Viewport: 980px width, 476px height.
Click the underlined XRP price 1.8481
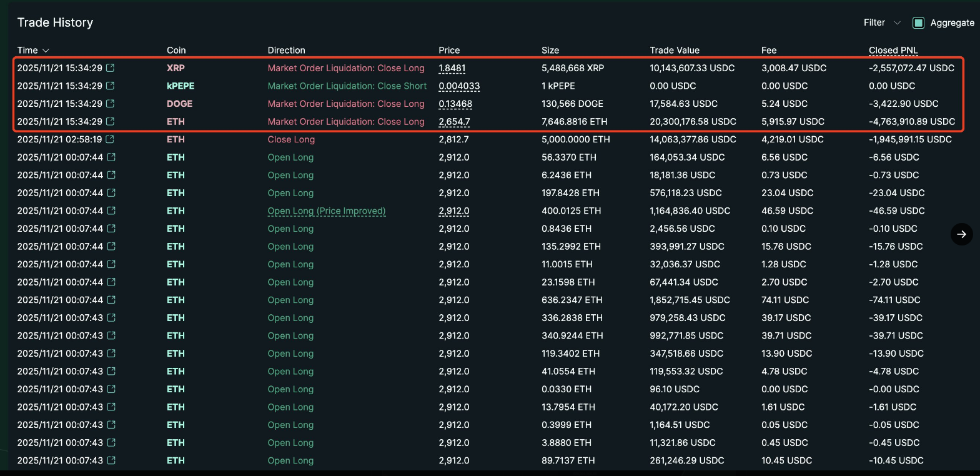452,68
